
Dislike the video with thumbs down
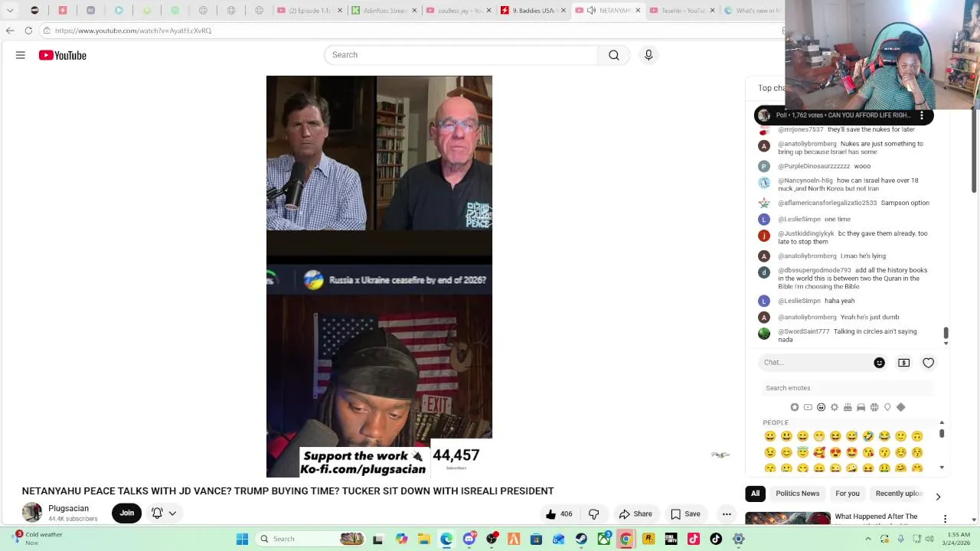593,514
